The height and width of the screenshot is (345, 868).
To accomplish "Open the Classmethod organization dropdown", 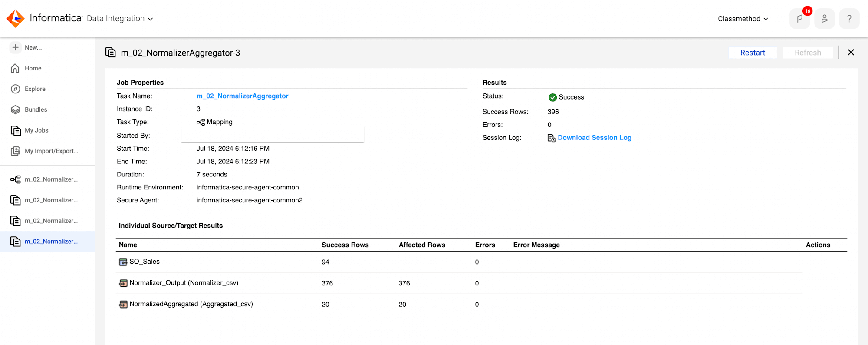I will (x=743, y=19).
